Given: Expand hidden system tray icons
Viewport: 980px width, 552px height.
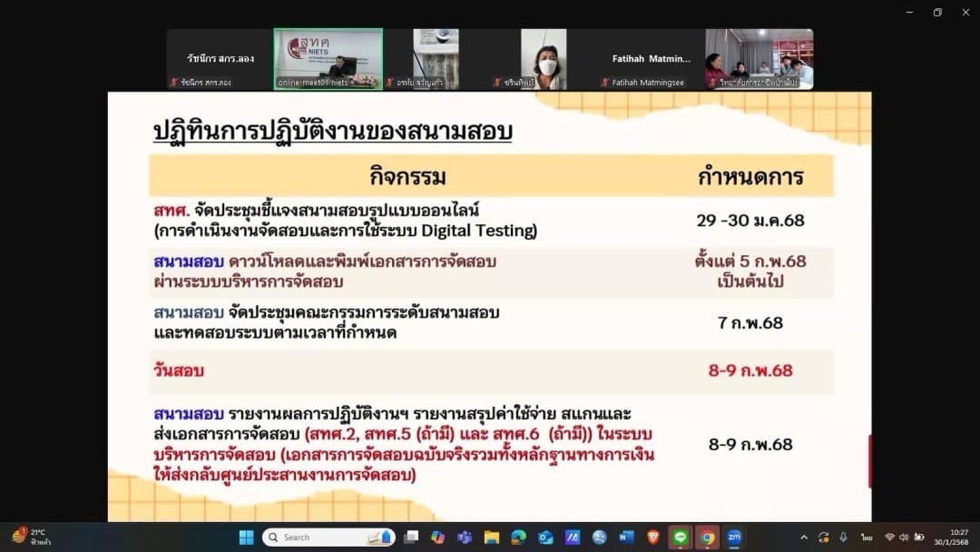Looking at the screenshot, I should tap(803, 537).
